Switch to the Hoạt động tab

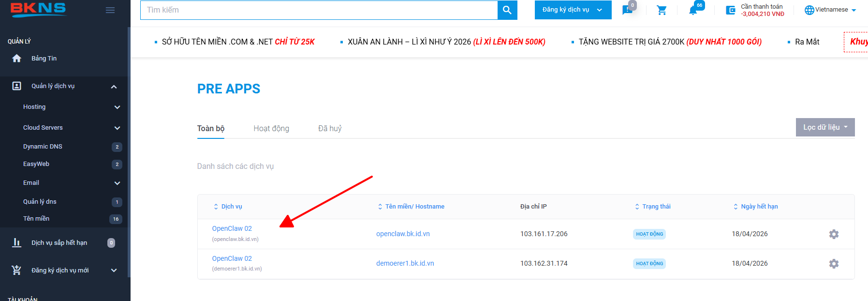click(x=271, y=128)
